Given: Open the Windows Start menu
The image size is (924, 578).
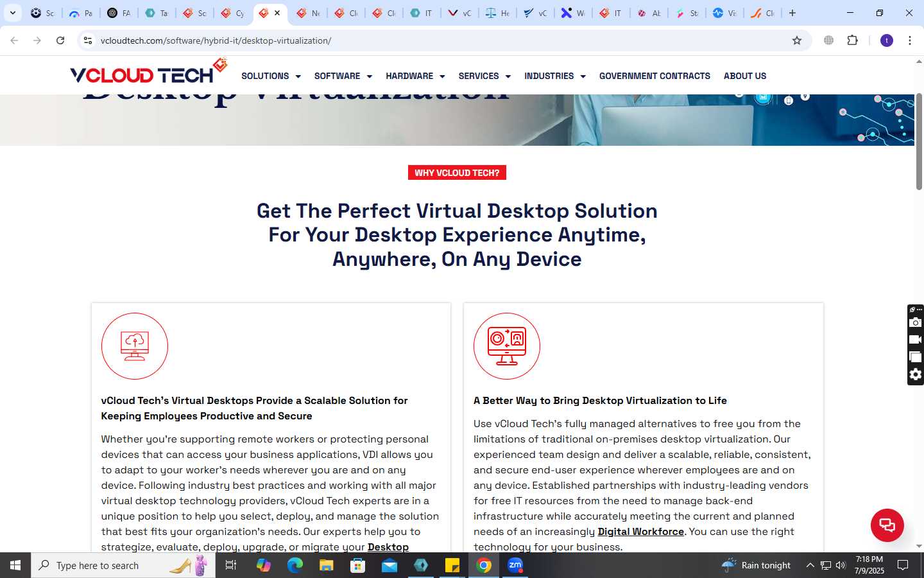Looking at the screenshot, I should 15,565.
